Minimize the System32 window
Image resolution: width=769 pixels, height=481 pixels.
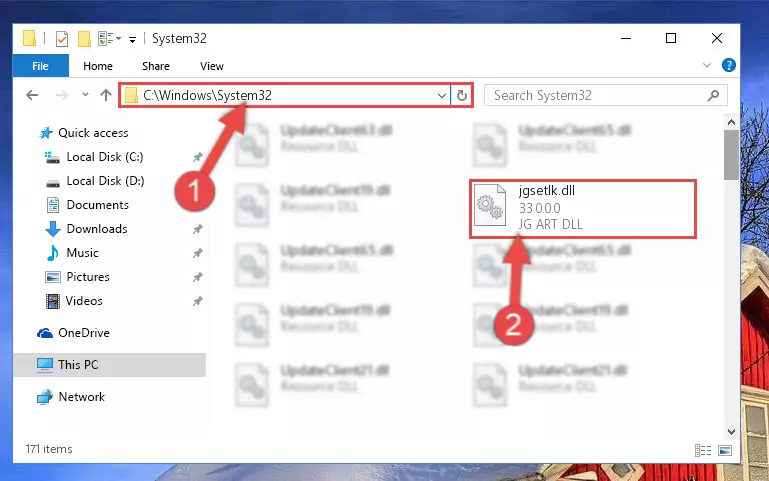coord(626,38)
